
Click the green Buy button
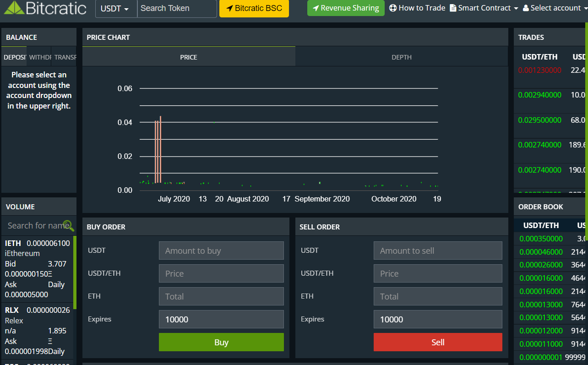point(221,342)
